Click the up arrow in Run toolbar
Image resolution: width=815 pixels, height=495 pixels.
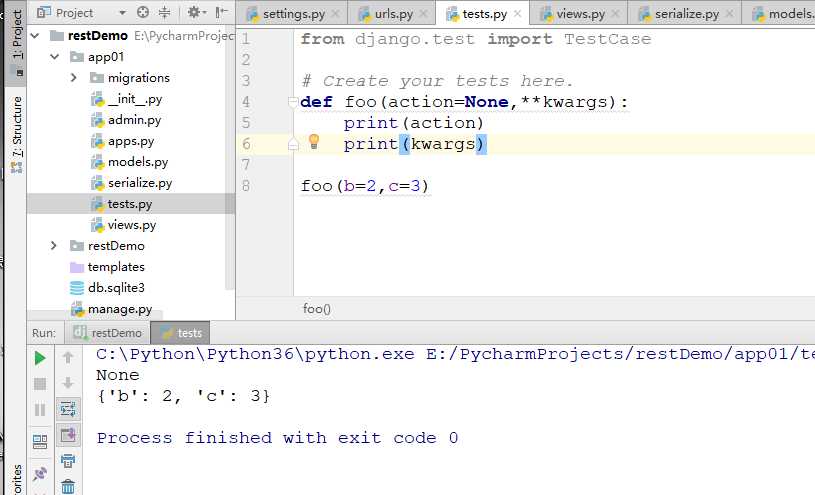[68, 357]
